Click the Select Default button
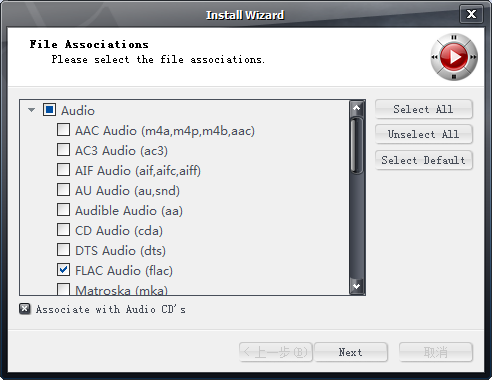Screen dimensions: 492x380 pyautogui.click(x=423, y=160)
